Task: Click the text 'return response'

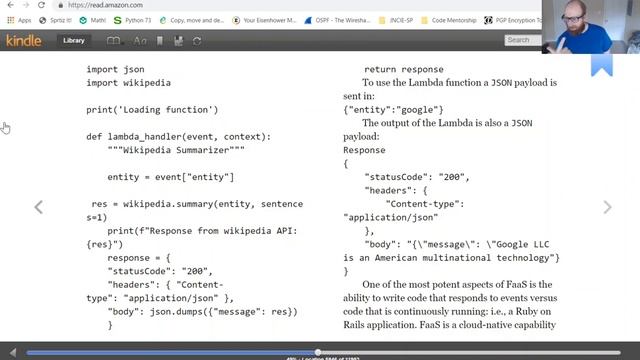Action: [404, 69]
